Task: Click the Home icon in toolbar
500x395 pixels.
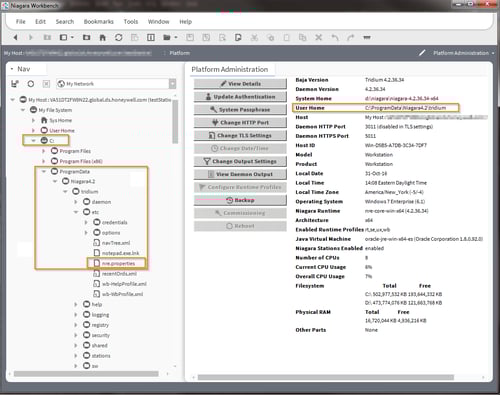Action: [x=103, y=38]
